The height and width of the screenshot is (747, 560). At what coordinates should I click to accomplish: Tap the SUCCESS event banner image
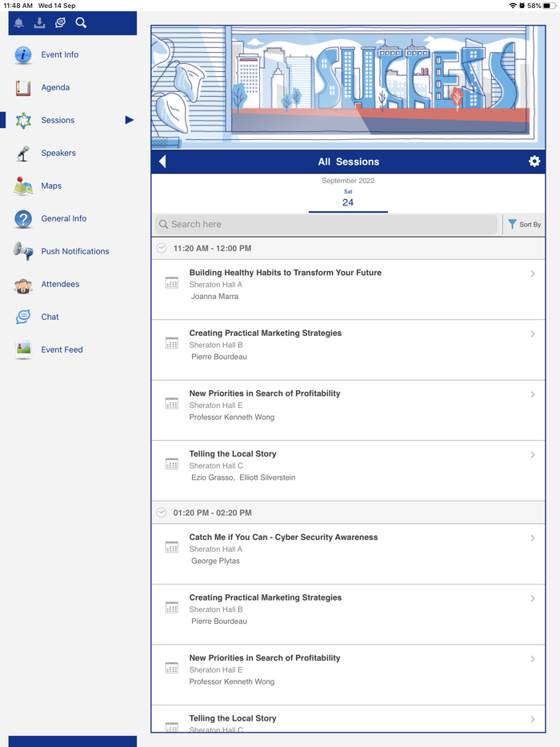pos(348,87)
